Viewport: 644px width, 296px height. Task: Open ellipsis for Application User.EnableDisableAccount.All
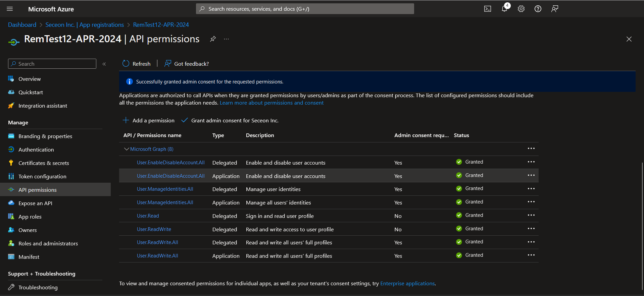click(531, 175)
